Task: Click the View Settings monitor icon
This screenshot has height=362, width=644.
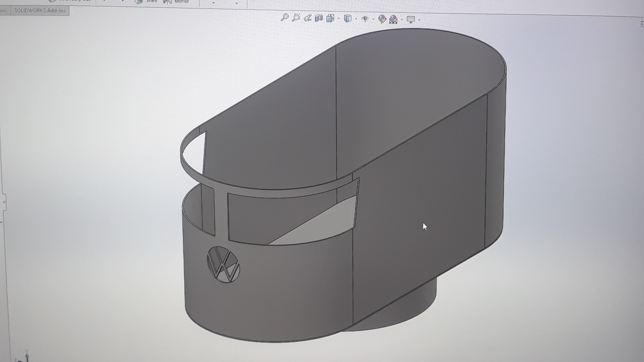Action: pyautogui.click(x=411, y=19)
